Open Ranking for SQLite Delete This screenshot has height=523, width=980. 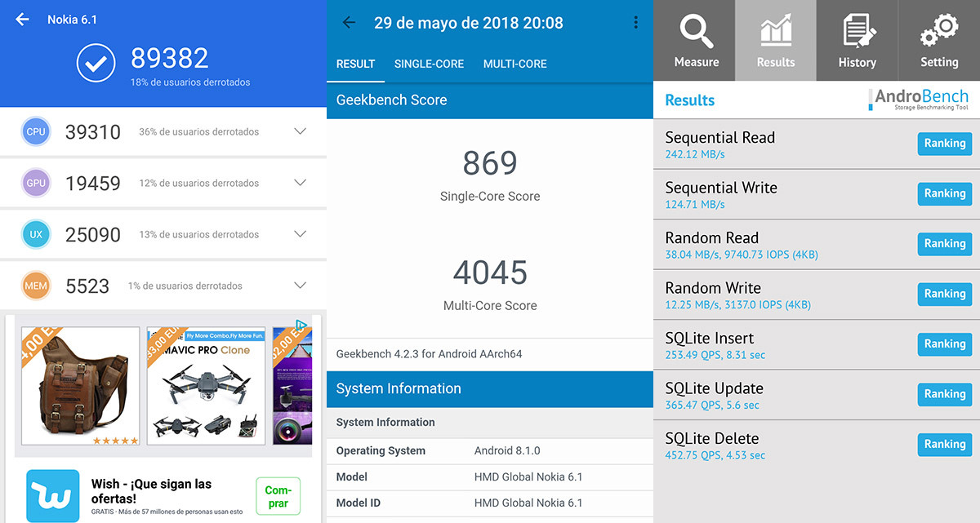click(945, 445)
